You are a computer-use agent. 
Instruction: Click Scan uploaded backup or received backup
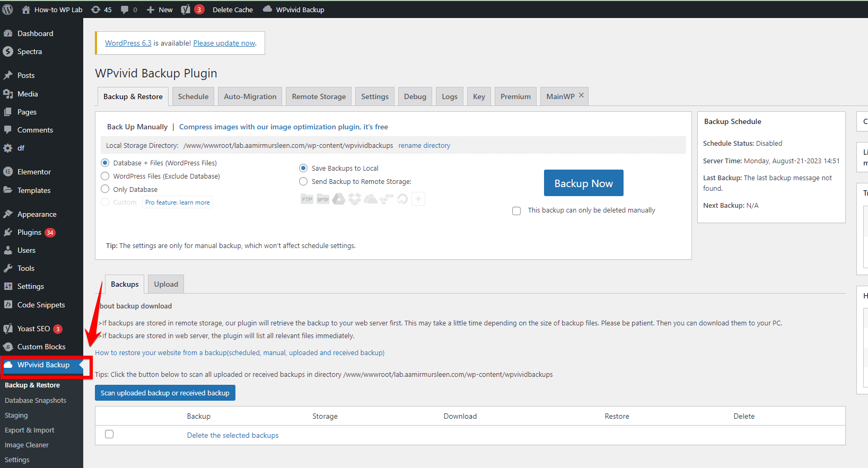165,393
